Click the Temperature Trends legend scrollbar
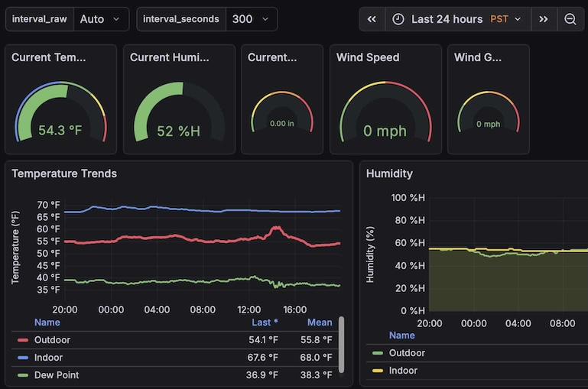Screen dimensions: 588x389 (x=341, y=345)
